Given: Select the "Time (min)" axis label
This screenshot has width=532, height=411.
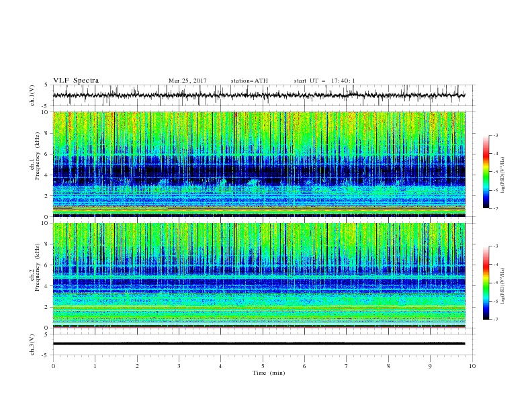Looking at the screenshot, I should coord(269,373).
